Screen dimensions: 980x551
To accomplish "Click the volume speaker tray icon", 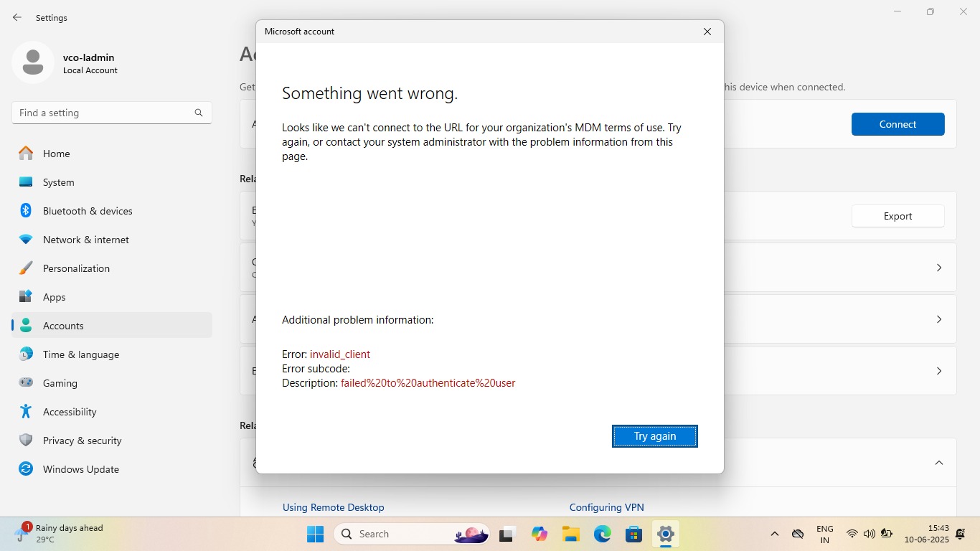I will (x=870, y=534).
